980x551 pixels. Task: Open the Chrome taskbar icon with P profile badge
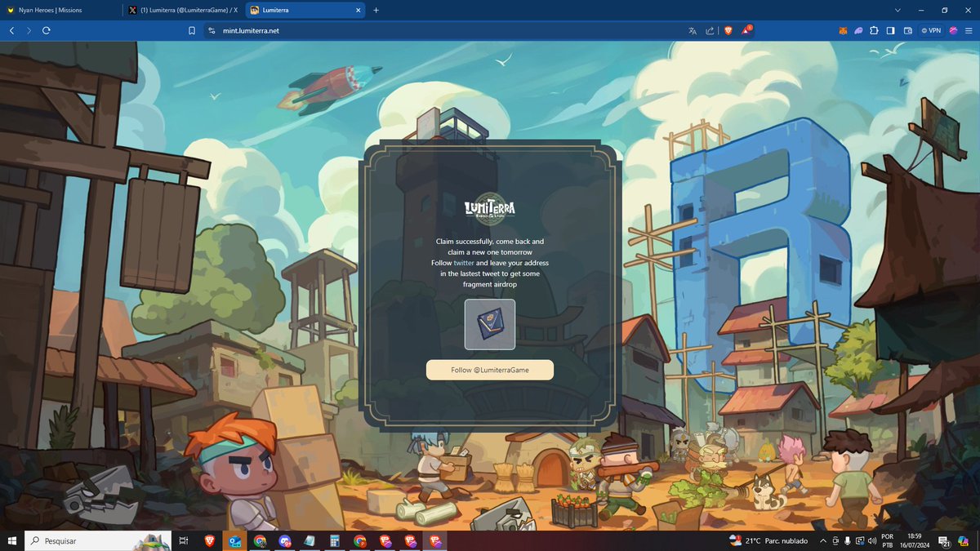(359, 540)
